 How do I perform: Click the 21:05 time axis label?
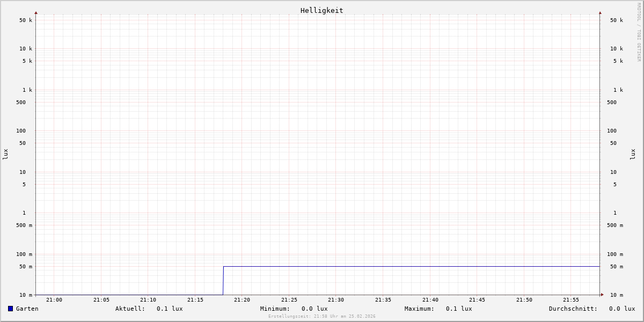click(x=101, y=300)
